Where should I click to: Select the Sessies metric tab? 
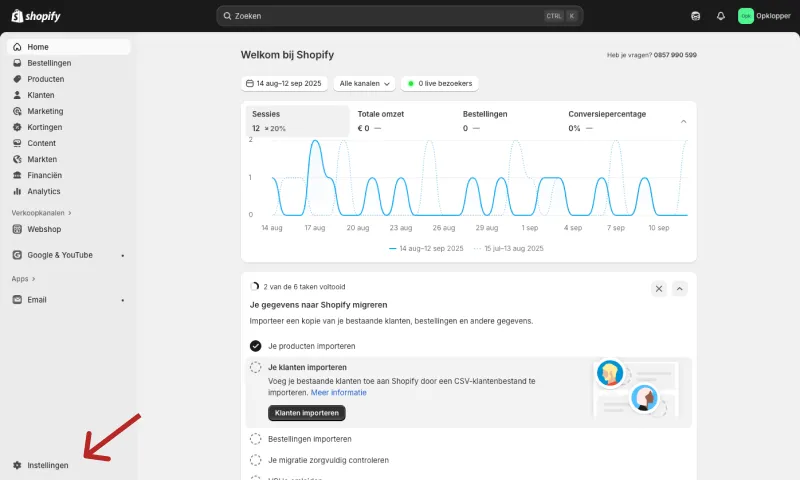(297, 121)
